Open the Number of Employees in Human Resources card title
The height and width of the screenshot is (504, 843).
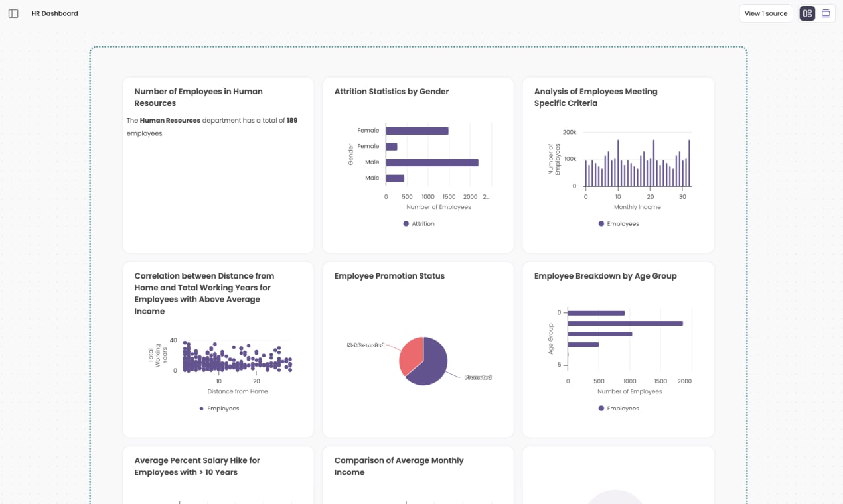tap(198, 97)
